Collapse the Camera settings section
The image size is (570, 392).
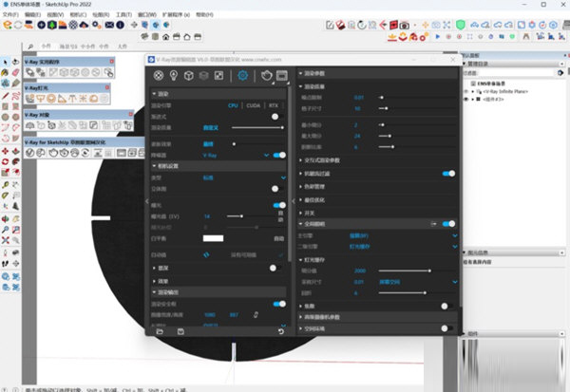coord(218,166)
